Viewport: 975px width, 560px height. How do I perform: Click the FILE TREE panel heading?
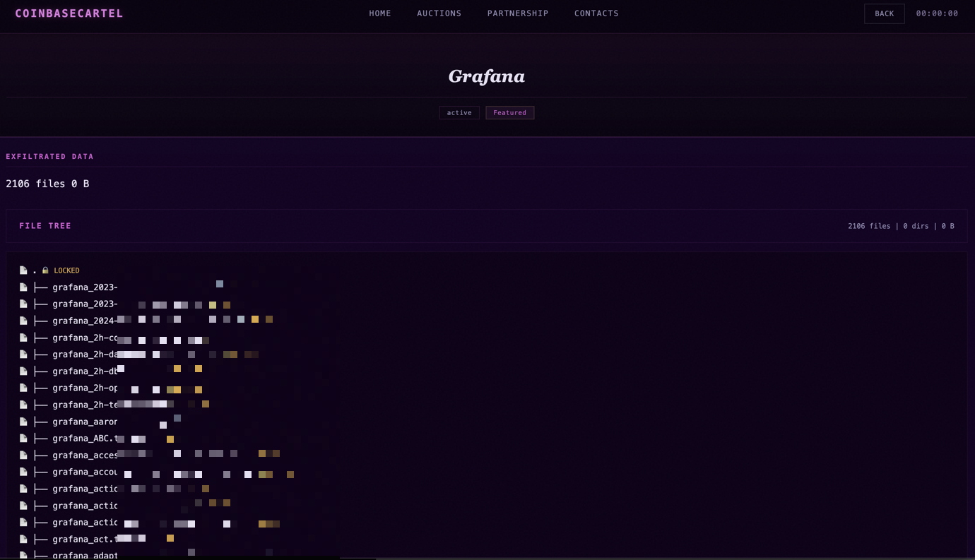coord(45,226)
